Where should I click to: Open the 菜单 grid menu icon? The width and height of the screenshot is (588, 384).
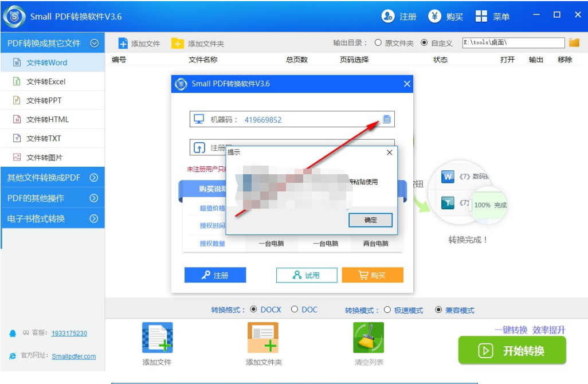point(481,16)
